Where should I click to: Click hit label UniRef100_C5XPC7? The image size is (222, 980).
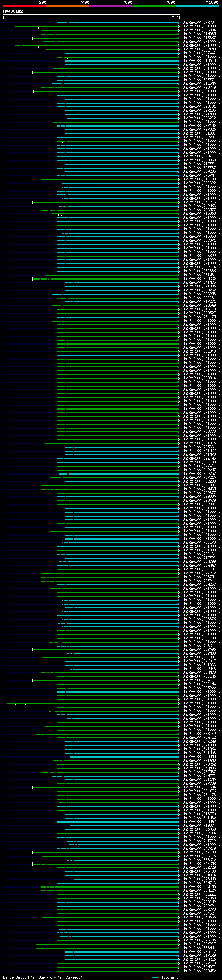[199, 944]
